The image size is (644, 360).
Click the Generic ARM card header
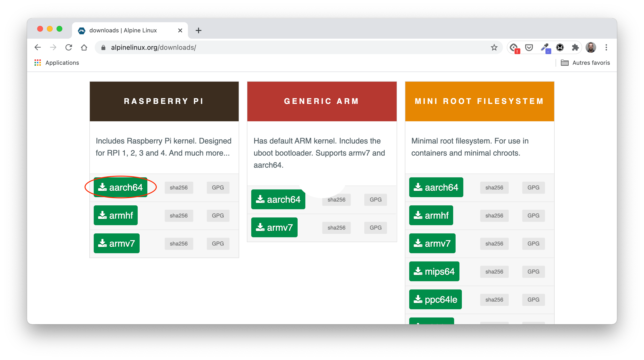pos(322,101)
